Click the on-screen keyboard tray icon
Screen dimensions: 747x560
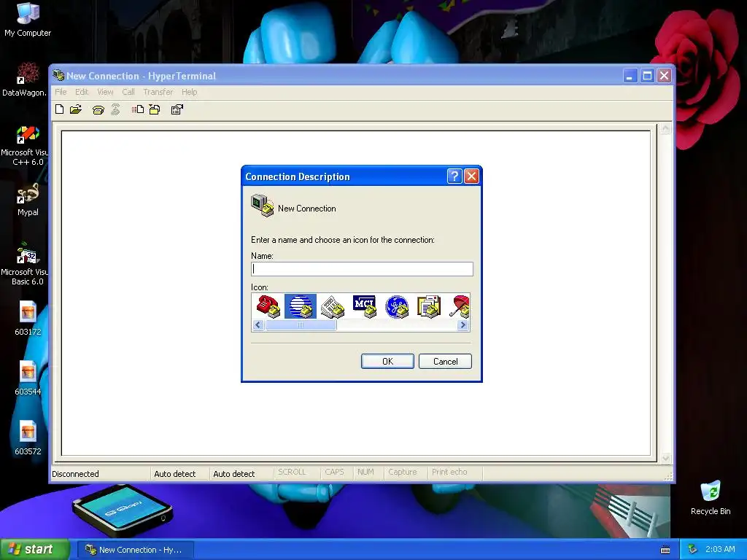(x=665, y=550)
